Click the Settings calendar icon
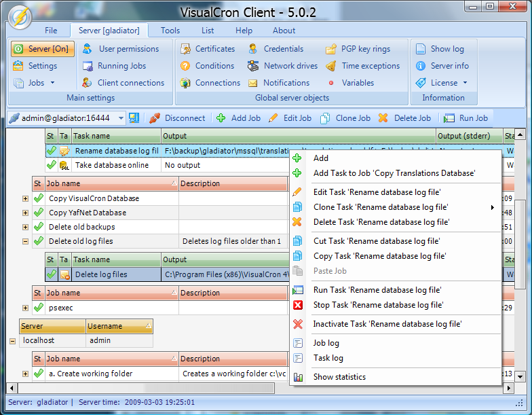This screenshot has height=415, width=532. 18,65
